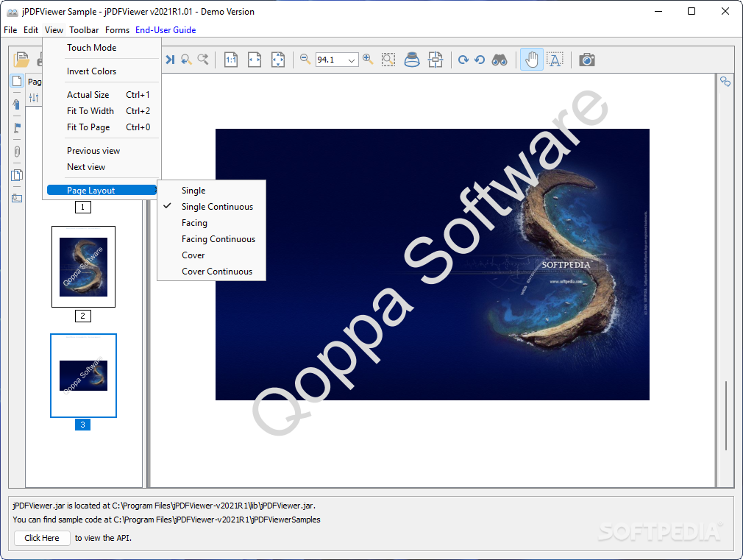The image size is (743, 560).
Task: Open the Signatures panel in left sidebar
Action: 17,198
